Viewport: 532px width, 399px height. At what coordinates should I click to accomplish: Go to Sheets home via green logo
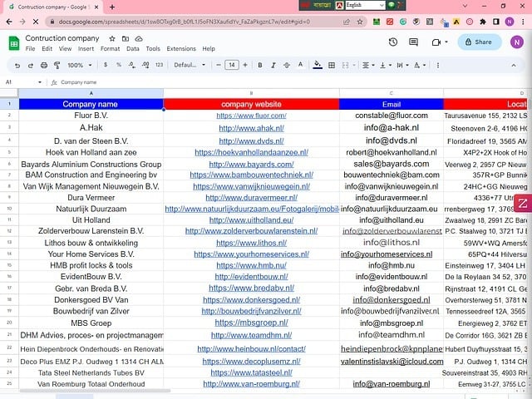click(x=14, y=43)
